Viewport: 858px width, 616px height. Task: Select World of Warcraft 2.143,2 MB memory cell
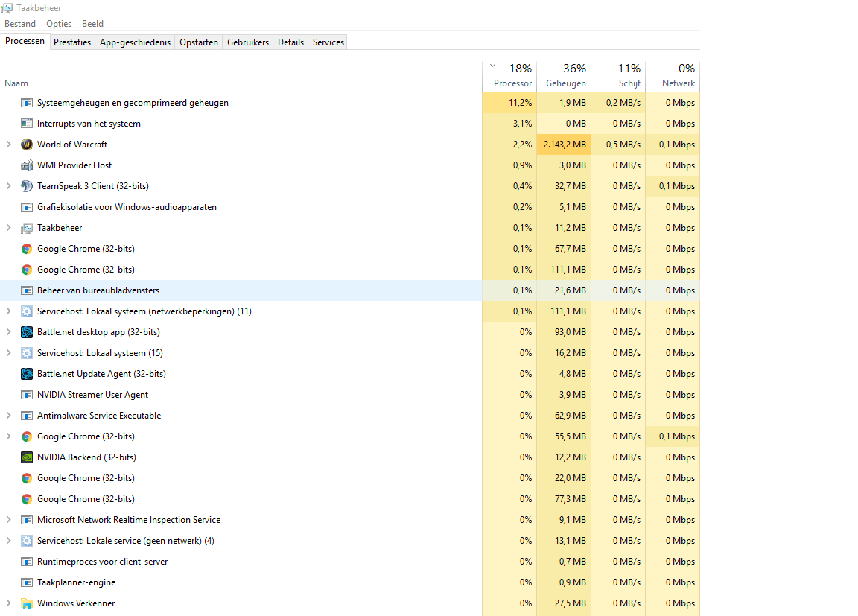click(x=564, y=145)
